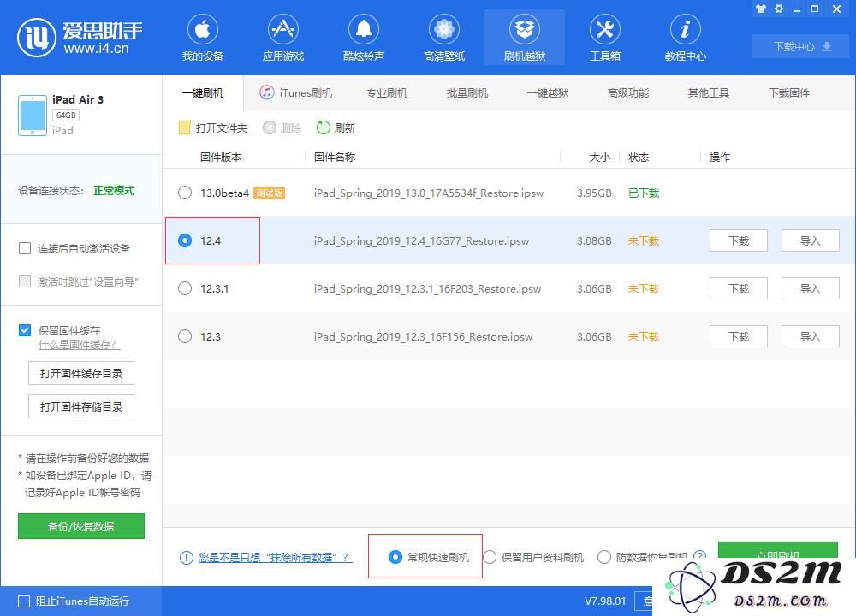
Task: Open the 高清壁纸 wallpapers section
Action: tap(443, 38)
